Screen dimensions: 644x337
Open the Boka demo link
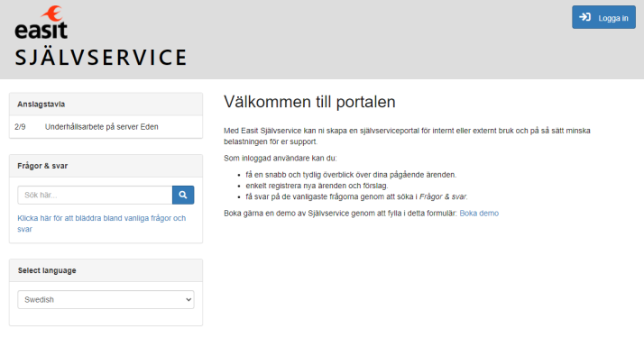[479, 214]
